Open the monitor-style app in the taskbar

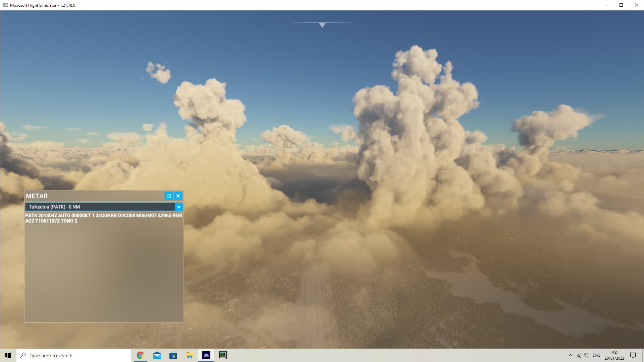coord(223,355)
